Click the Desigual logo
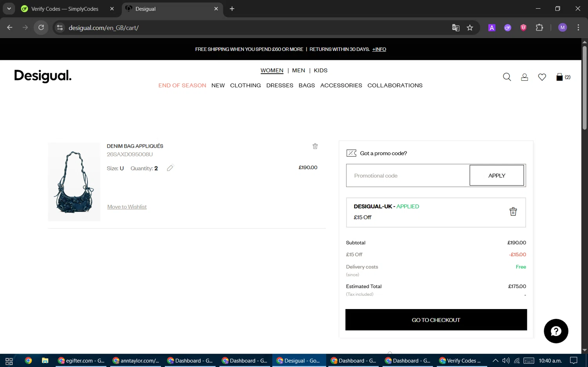The height and width of the screenshot is (367, 588). point(43,76)
